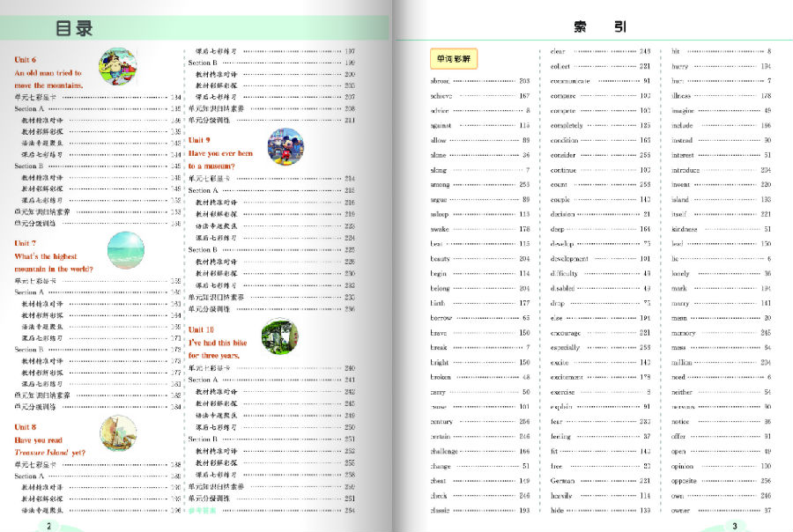Click index word 'development'
The height and width of the screenshot is (532, 793).
point(569,258)
